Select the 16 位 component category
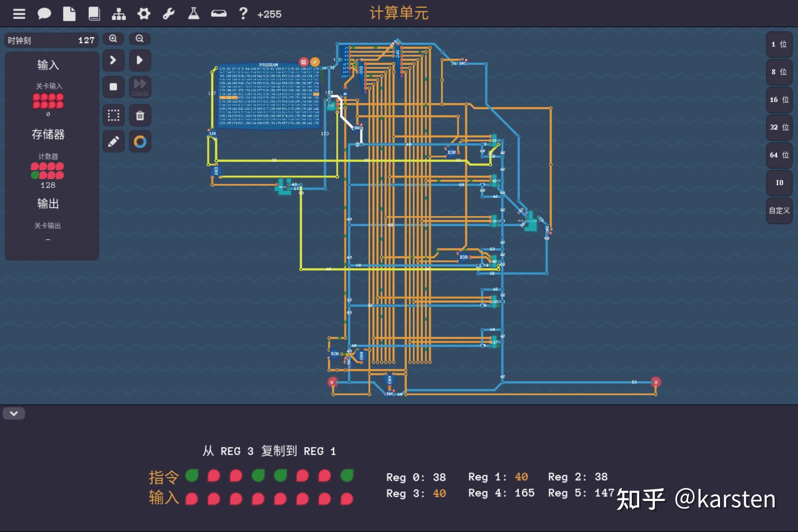This screenshot has height=532, width=798. pos(779,100)
